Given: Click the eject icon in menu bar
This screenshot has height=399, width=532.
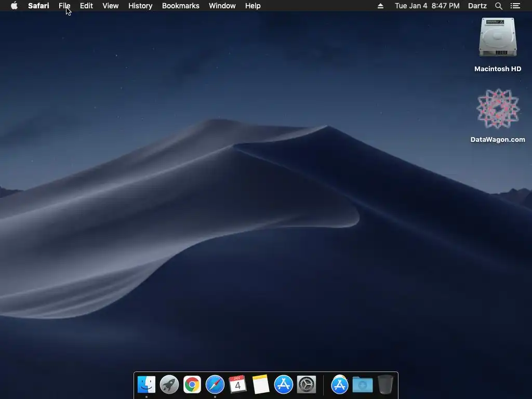Looking at the screenshot, I should click(x=380, y=6).
